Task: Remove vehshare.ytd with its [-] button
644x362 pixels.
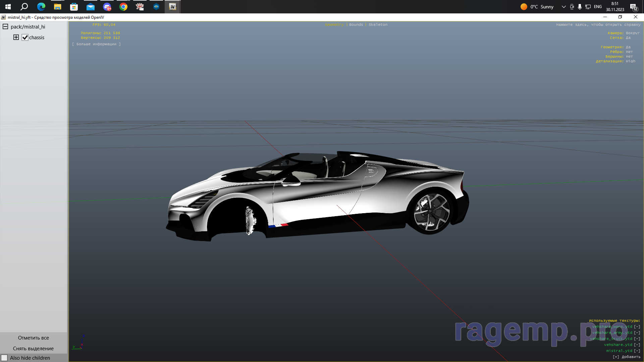Action: pos(637,345)
